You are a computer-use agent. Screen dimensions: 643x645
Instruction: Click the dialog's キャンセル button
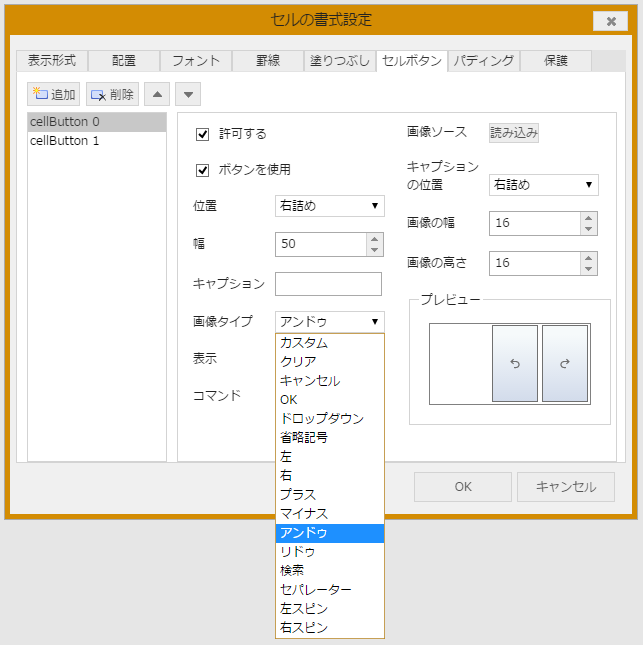(566, 487)
